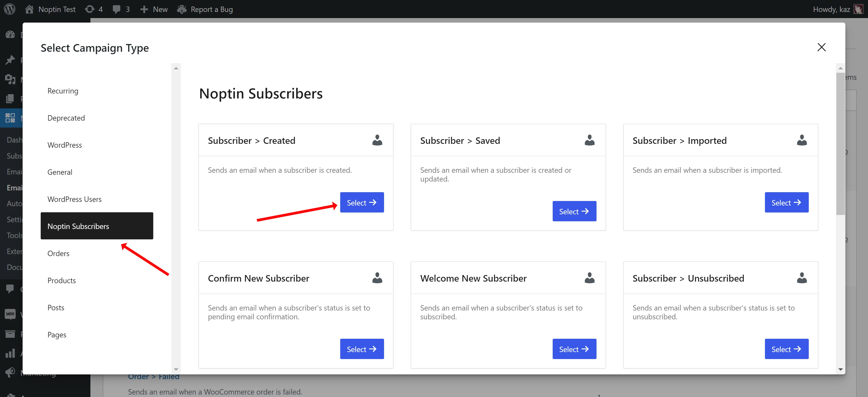Click the Report a Bug icon
868x397 pixels.
(x=182, y=9)
